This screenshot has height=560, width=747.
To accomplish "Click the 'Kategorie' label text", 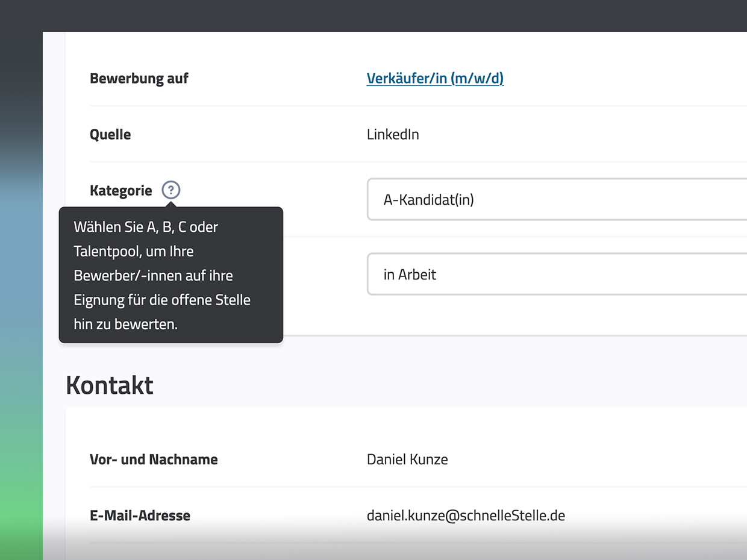I will (120, 191).
